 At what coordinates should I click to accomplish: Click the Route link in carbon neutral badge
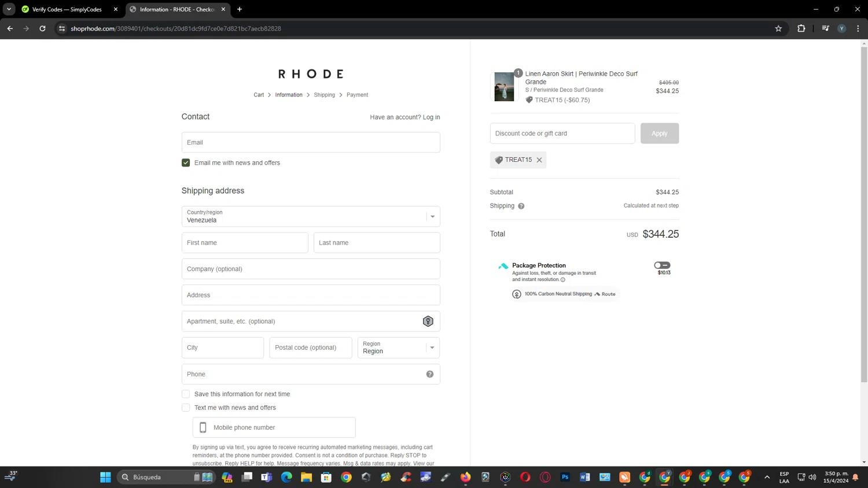[x=605, y=294]
